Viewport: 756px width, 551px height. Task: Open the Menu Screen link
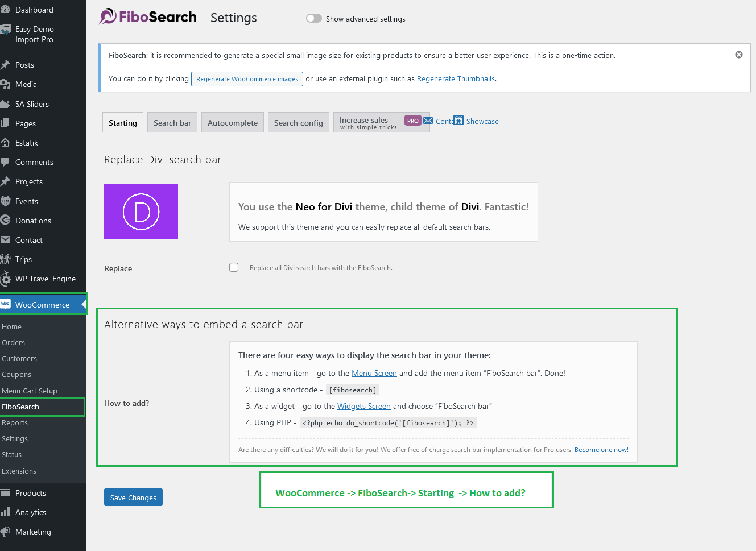point(374,373)
